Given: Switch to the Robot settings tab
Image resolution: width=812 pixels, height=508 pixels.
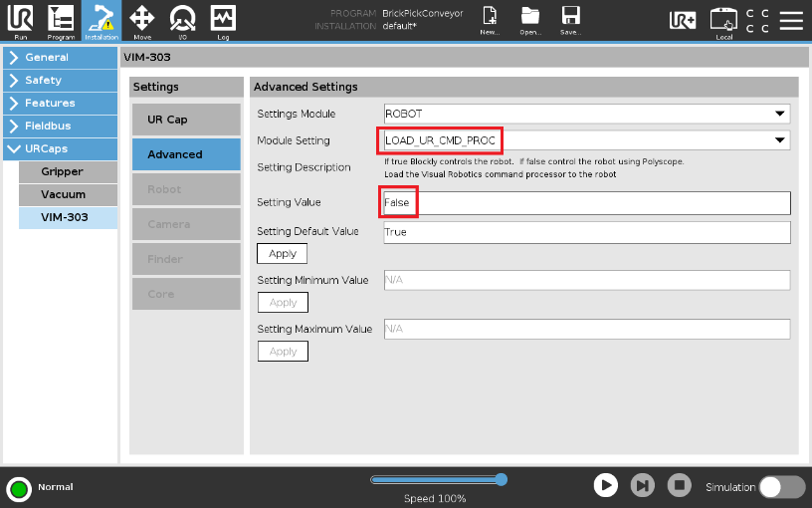Looking at the screenshot, I should coord(186,189).
